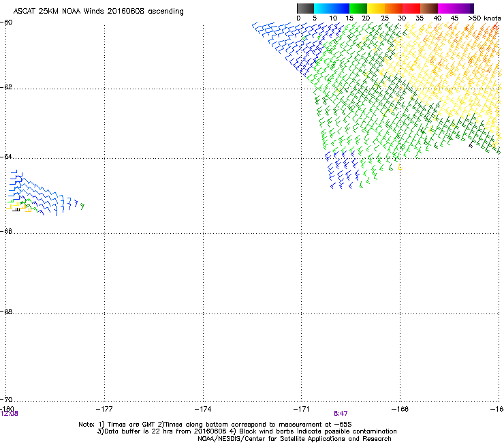Click the magenta 40-45 knots color band
The height and width of the screenshot is (443, 504).
tap(447, 8)
